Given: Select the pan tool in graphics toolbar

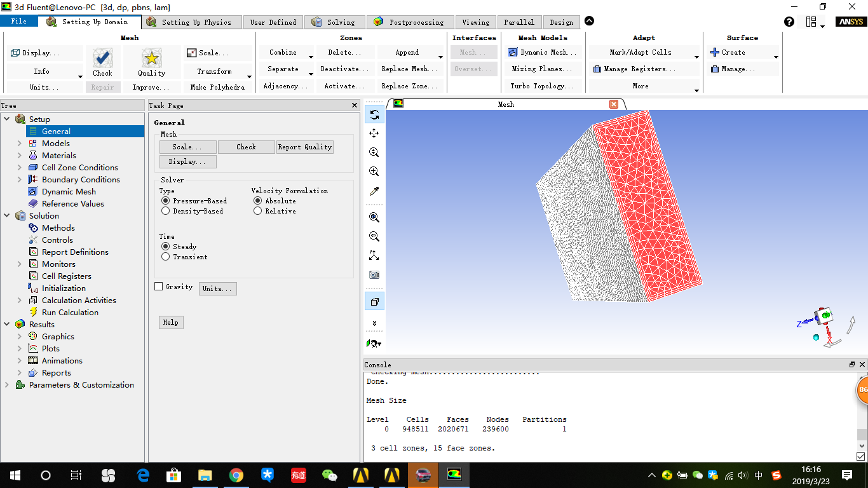Looking at the screenshot, I should click(374, 133).
